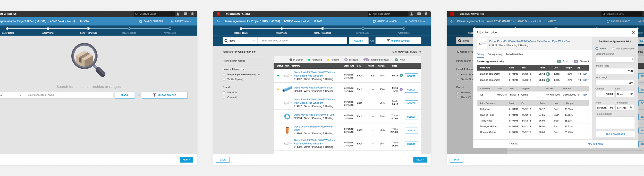Select Plastic Pipe Flexible Hoses filter in middle screen
The height and width of the screenshot is (176, 644).
pos(224,75)
